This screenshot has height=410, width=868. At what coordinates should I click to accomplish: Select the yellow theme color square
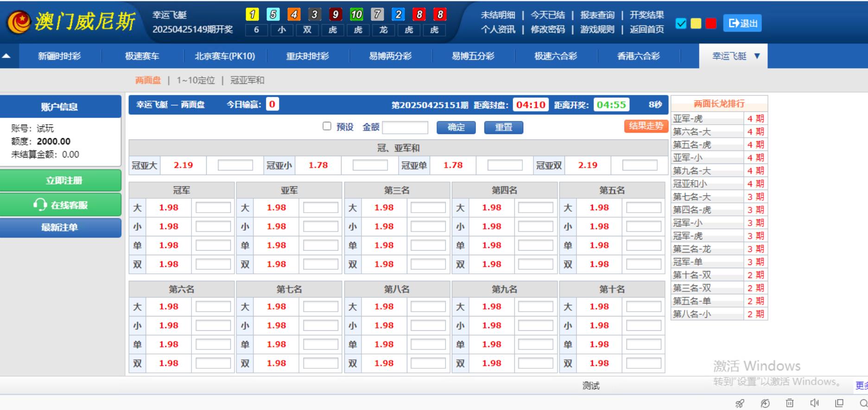point(696,24)
